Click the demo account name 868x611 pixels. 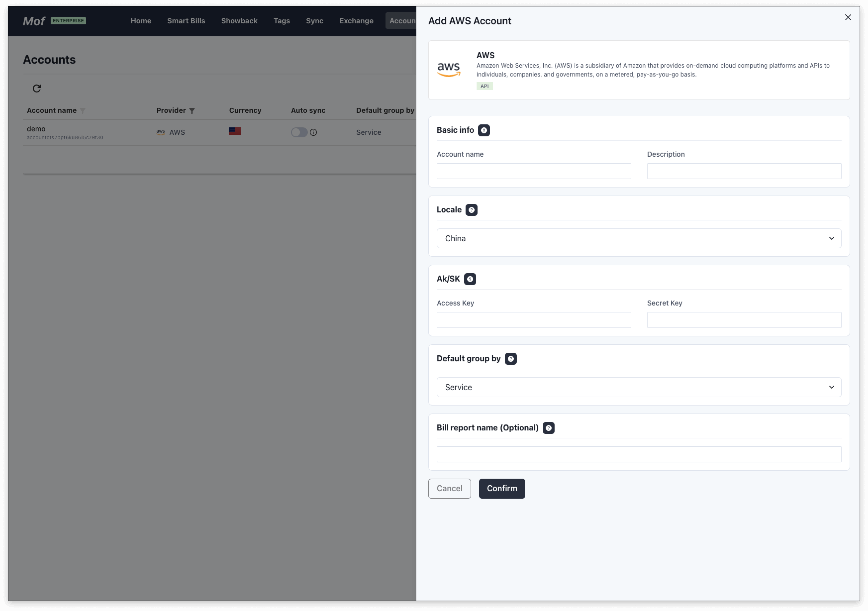coord(36,129)
